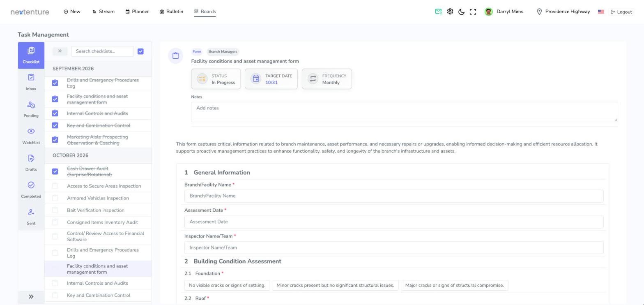Open settings gear icon in header
Viewport: 644px width, 305px height.
(450, 12)
